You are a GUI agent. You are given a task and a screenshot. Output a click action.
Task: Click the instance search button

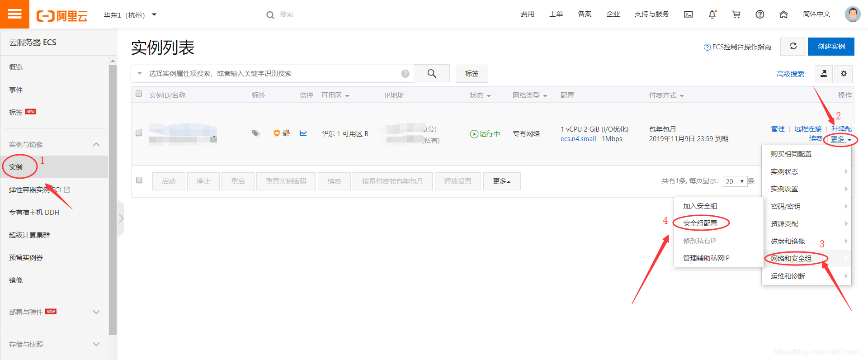432,73
